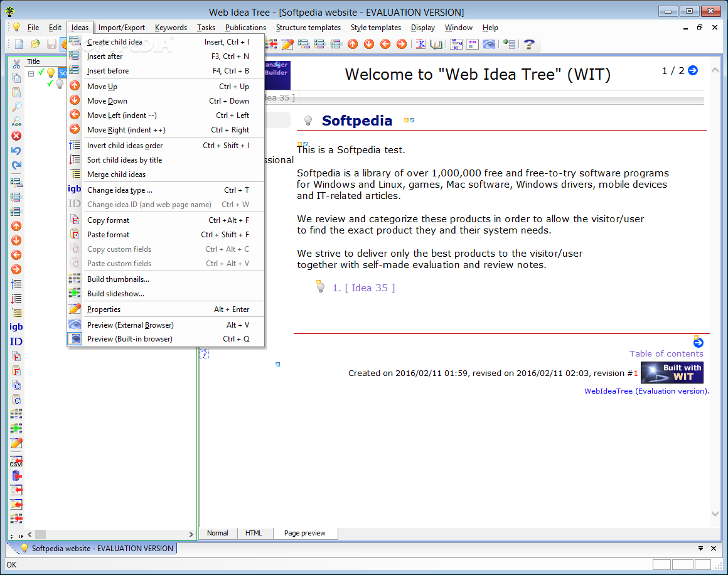
Task: Click the Sort child ideas icon in sidebar
Action: coord(16,298)
